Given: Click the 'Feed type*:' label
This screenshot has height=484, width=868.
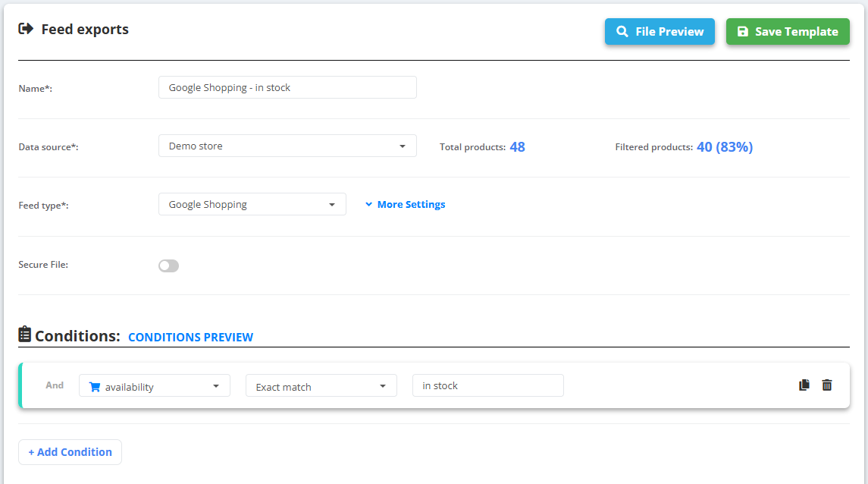Looking at the screenshot, I should pos(43,206).
